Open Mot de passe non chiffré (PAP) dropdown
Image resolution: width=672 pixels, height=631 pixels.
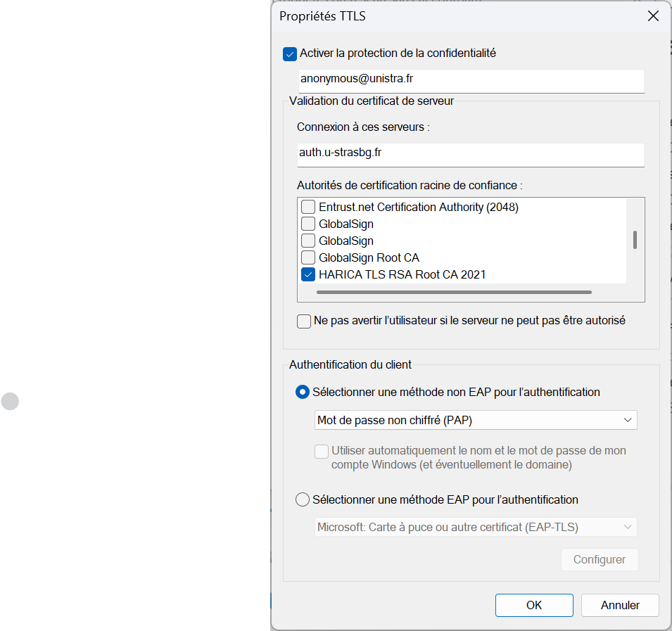tap(476, 421)
